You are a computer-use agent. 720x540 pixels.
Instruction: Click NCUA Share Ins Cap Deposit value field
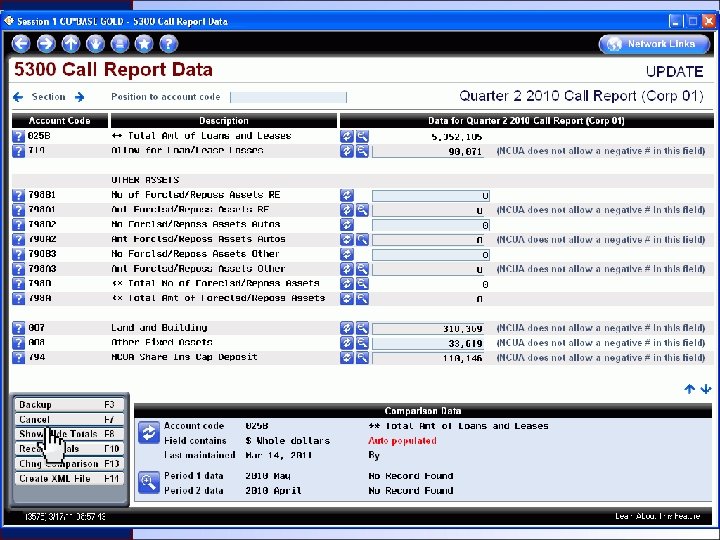pos(428,358)
